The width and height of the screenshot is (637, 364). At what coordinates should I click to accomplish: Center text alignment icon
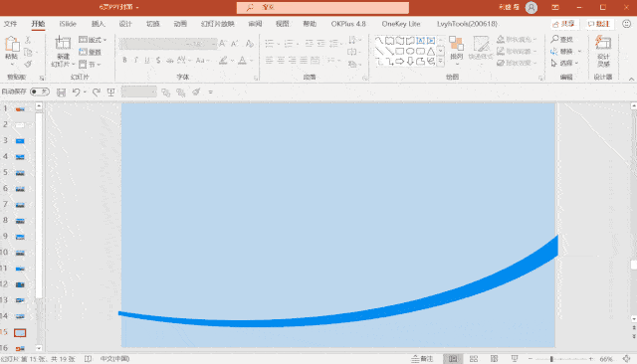[281, 61]
